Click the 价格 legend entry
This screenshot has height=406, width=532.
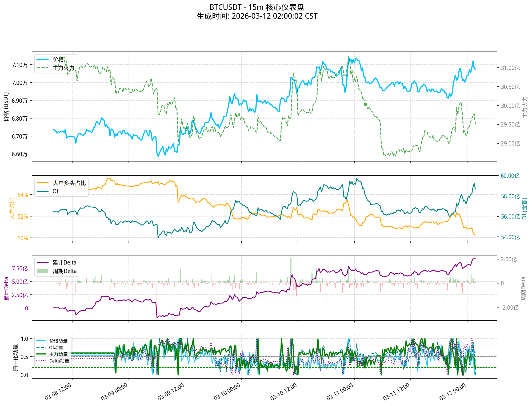[58, 60]
